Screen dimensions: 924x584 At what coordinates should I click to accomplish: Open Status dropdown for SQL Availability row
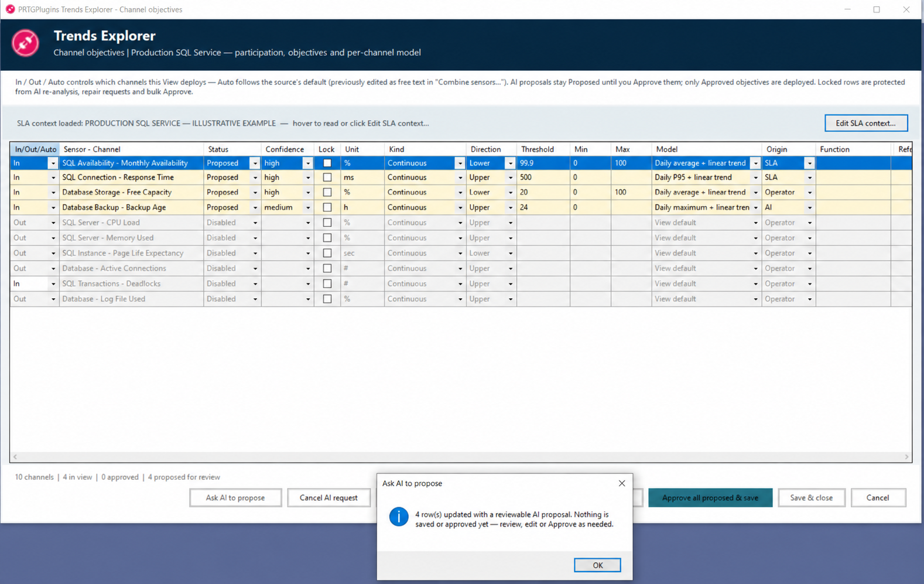255,163
